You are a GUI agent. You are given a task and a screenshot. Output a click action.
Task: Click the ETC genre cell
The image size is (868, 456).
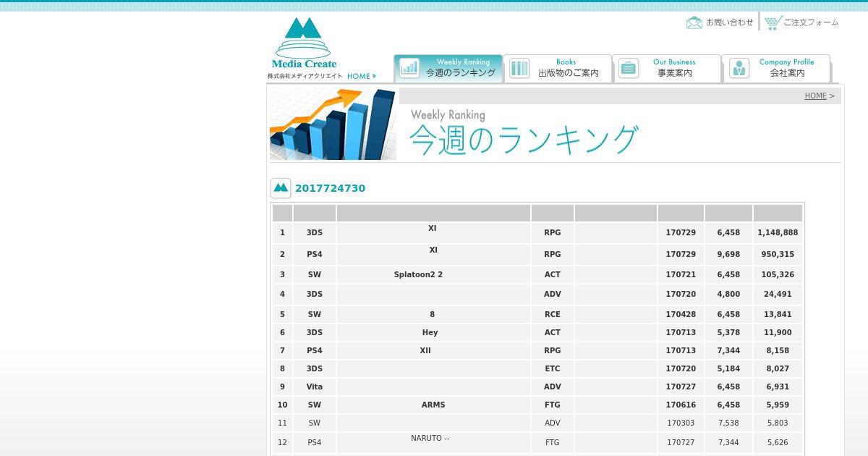(552, 368)
